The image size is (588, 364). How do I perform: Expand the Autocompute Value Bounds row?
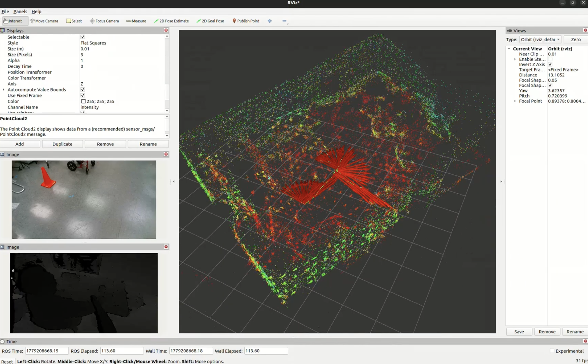tap(4, 90)
